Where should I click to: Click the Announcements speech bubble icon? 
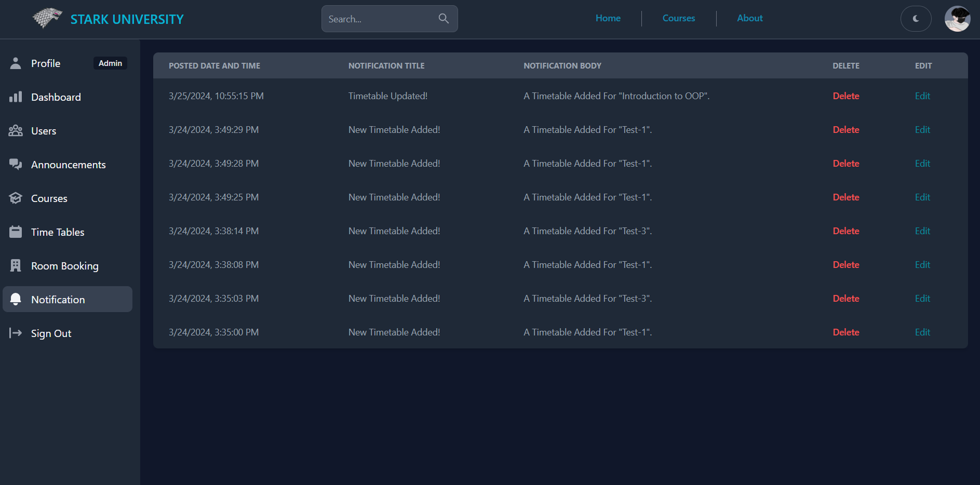[16, 164]
